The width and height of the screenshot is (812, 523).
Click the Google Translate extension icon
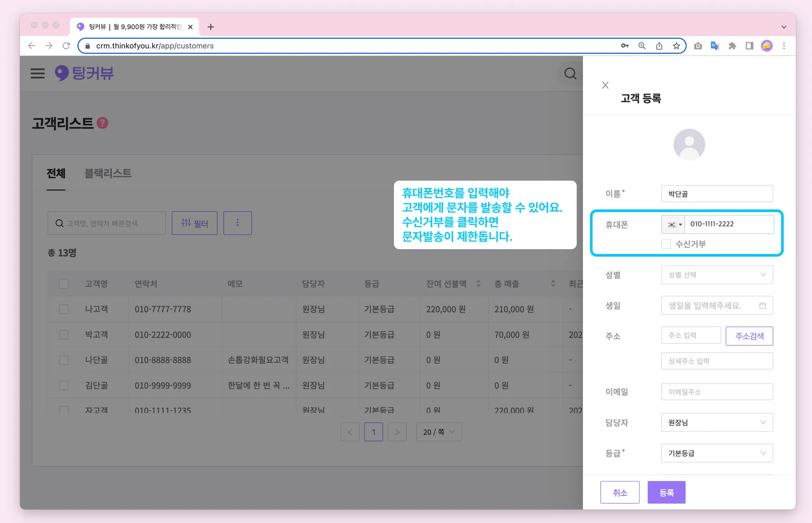click(715, 46)
